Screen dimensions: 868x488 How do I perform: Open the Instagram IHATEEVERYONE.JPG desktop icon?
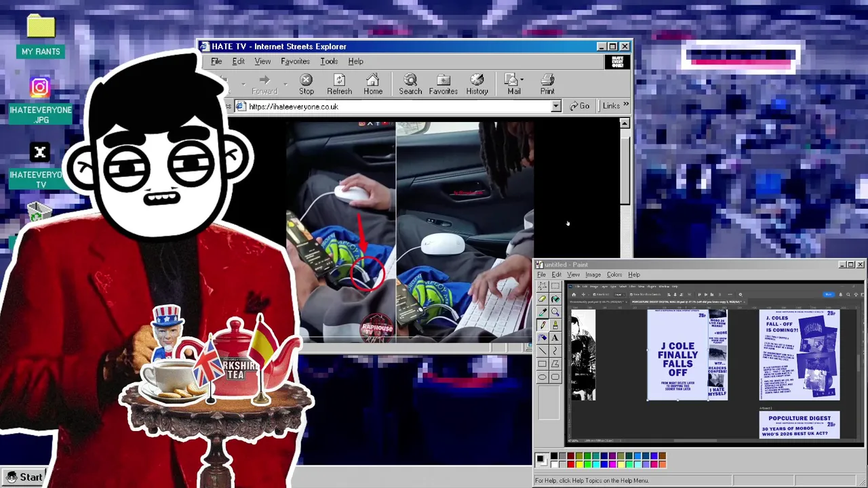coord(40,100)
